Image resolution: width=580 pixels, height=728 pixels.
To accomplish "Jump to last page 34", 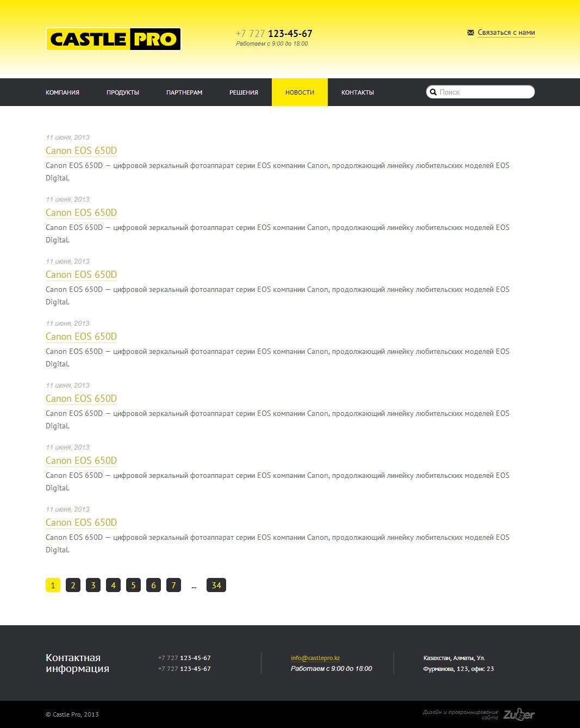I will pyautogui.click(x=216, y=585).
